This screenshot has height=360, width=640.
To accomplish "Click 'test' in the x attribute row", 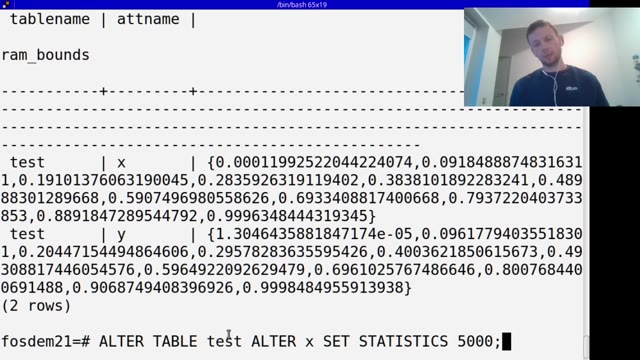I will 27,162.
